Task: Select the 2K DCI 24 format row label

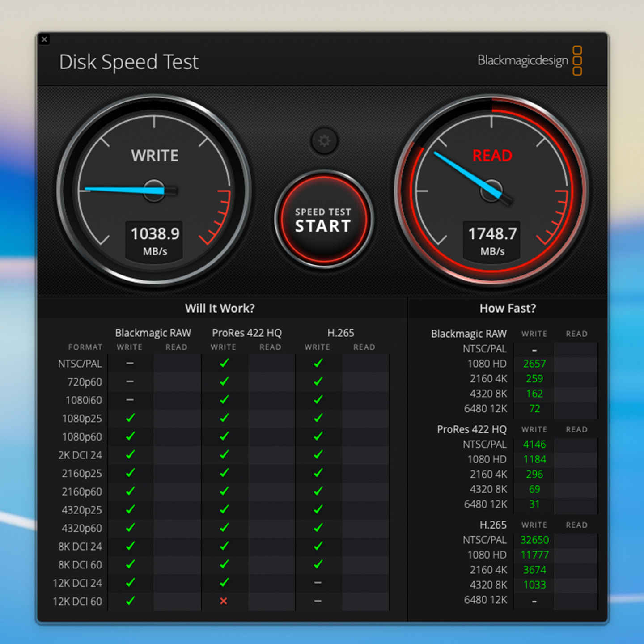Action: [80, 455]
